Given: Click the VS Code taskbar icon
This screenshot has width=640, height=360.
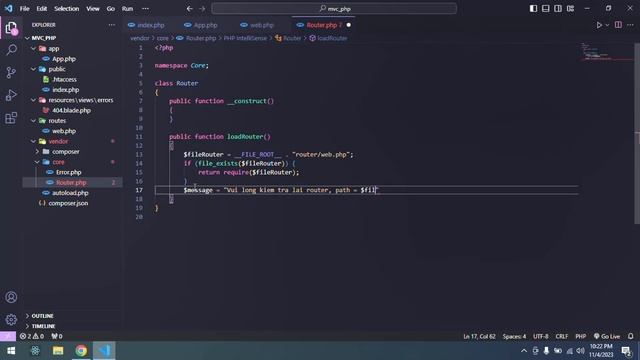Looking at the screenshot, I should (x=104, y=351).
